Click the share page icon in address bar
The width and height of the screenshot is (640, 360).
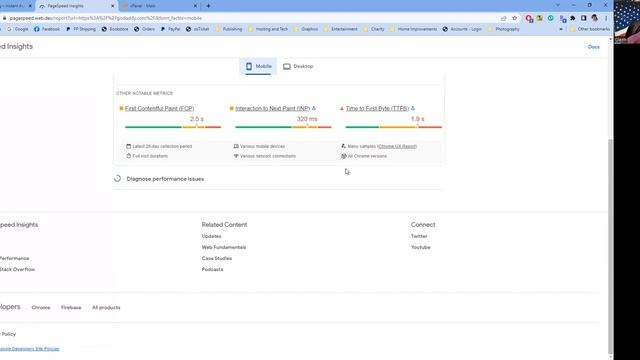tap(503, 18)
